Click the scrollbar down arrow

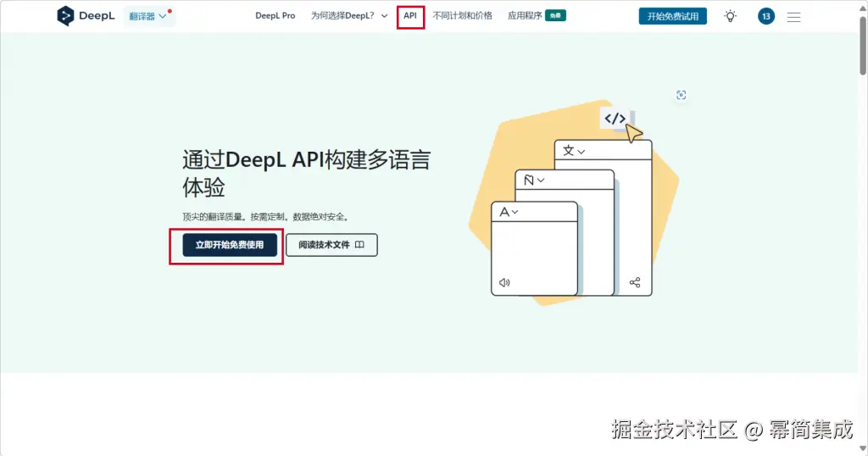click(x=863, y=449)
